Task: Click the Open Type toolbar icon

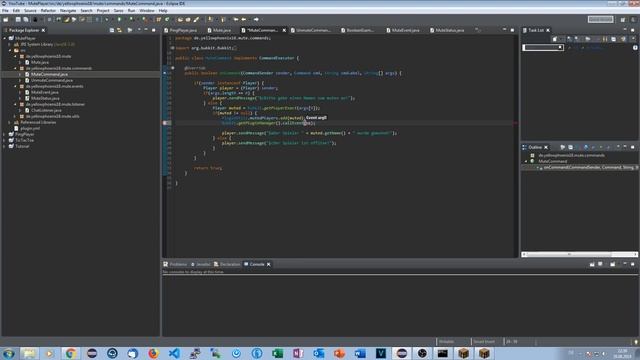Action: [x=180, y=19]
